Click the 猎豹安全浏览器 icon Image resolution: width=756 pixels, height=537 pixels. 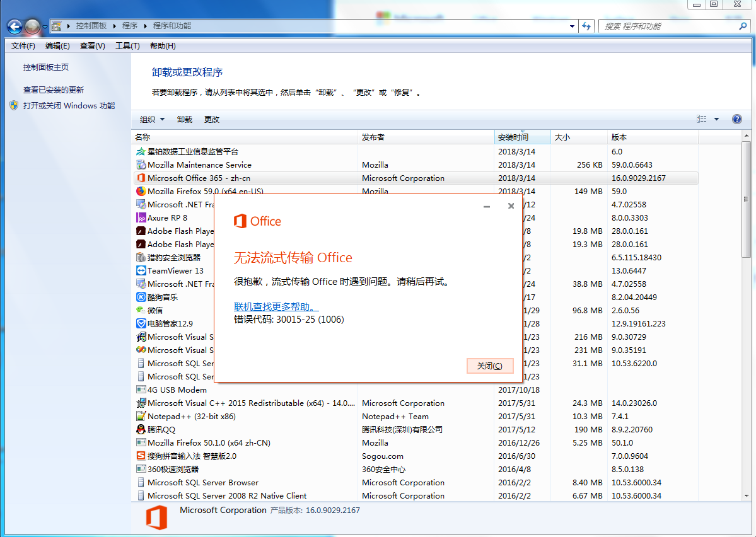tap(141, 257)
